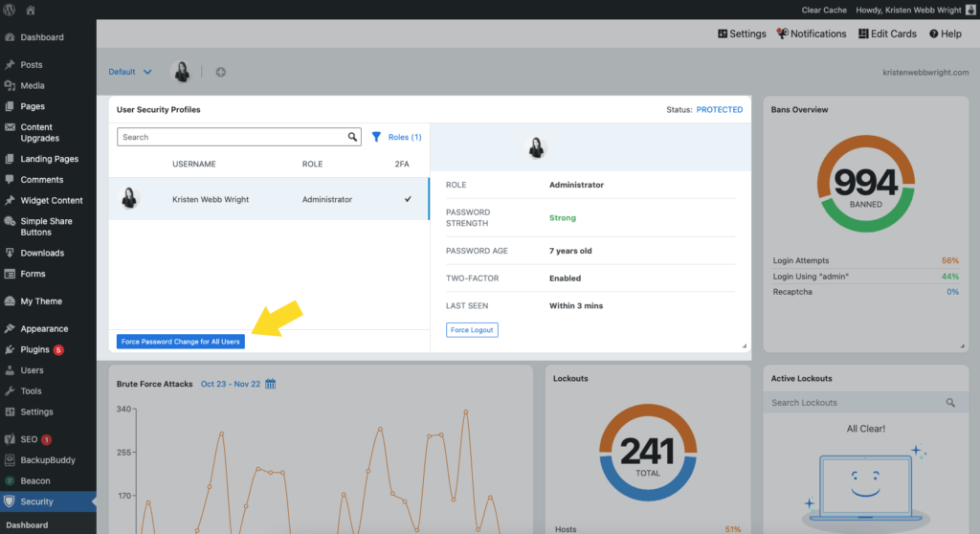Image resolution: width=980 pixels, height=534 pixels.
Task: Click the 241 Total lockouts donut chart
Action: pos(648,453)
